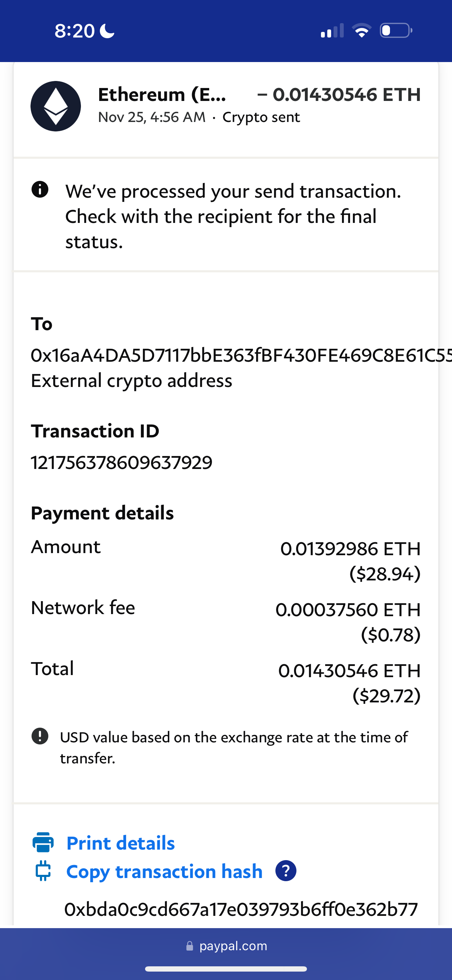The width and height of the screenshot is (452, 980).
Task: Tap the Ethereum logo icon
Action: click(x=56, y=106)
